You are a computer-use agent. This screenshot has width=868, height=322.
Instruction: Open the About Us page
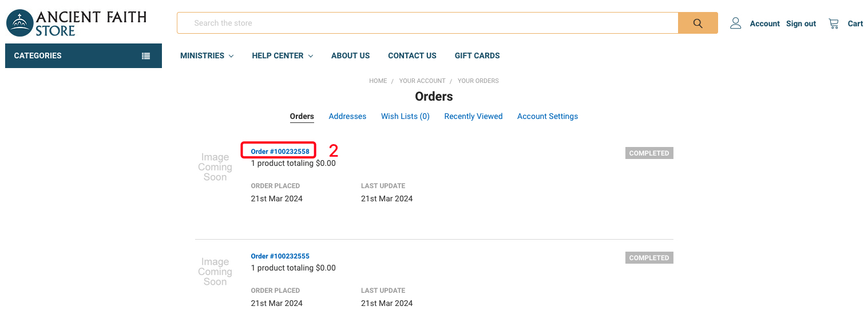pos(350,55)
